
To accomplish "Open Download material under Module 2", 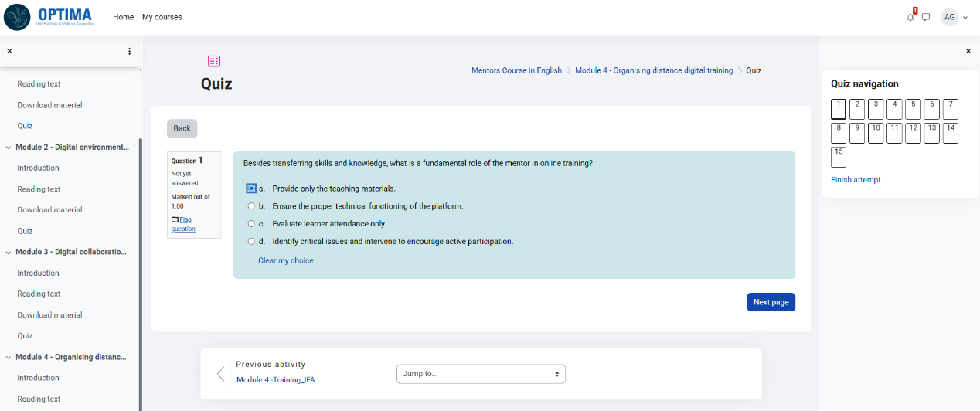I will (x=49, y=210).
